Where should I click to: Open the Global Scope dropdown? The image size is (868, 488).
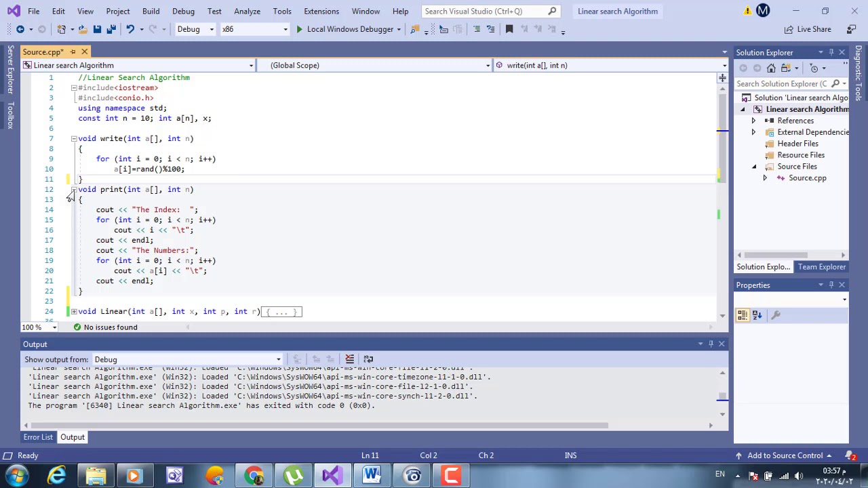point(375,65)
